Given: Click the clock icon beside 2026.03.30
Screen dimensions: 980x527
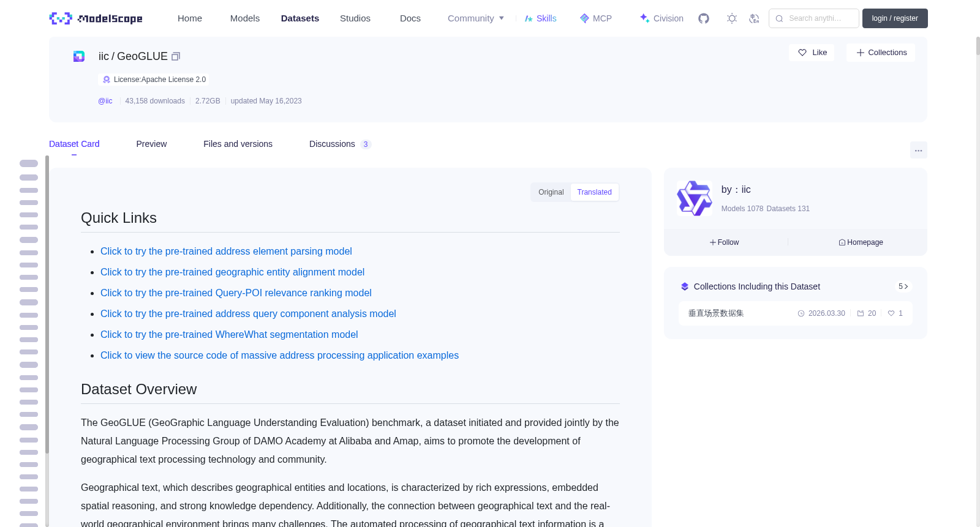Looking at the screenshot, I should pyautogui.click(x=801, y=313).
